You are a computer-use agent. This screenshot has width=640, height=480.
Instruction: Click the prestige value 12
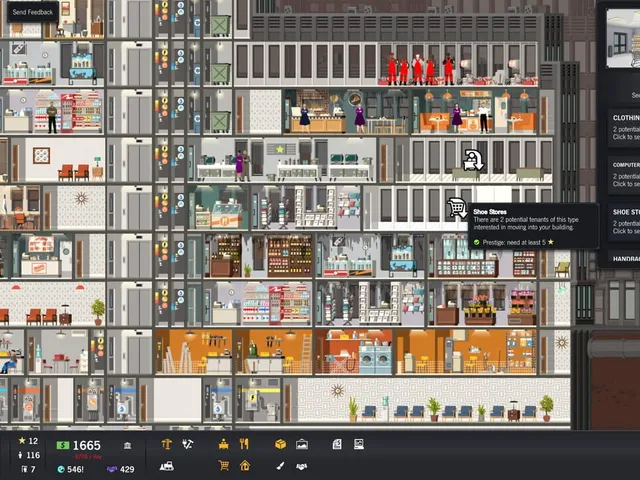coord(33,441)
